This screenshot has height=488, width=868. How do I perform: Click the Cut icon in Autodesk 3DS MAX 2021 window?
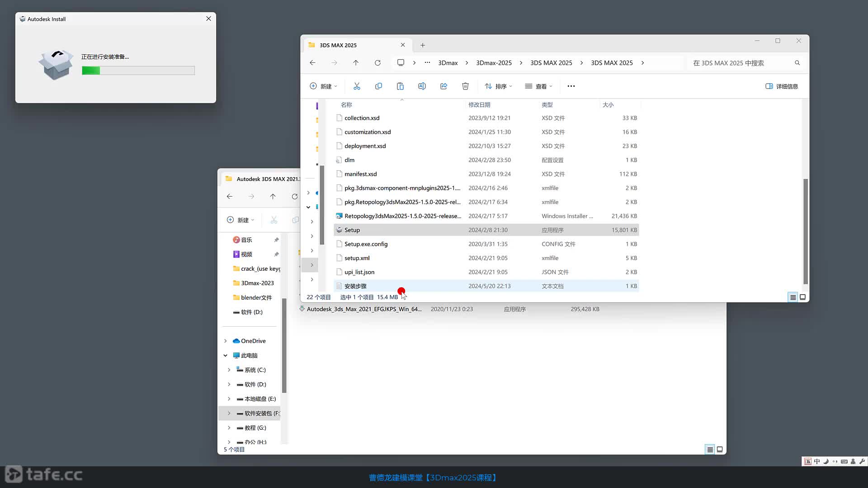(274, 220)
